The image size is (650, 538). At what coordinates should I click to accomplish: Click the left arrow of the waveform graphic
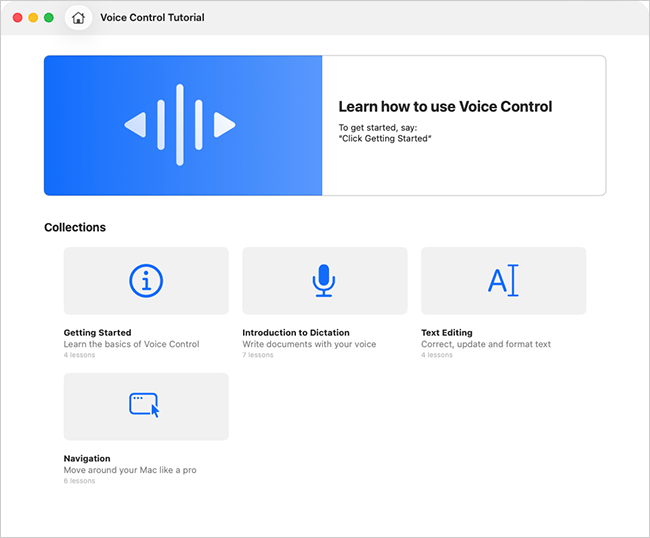[x=135, y=125]
